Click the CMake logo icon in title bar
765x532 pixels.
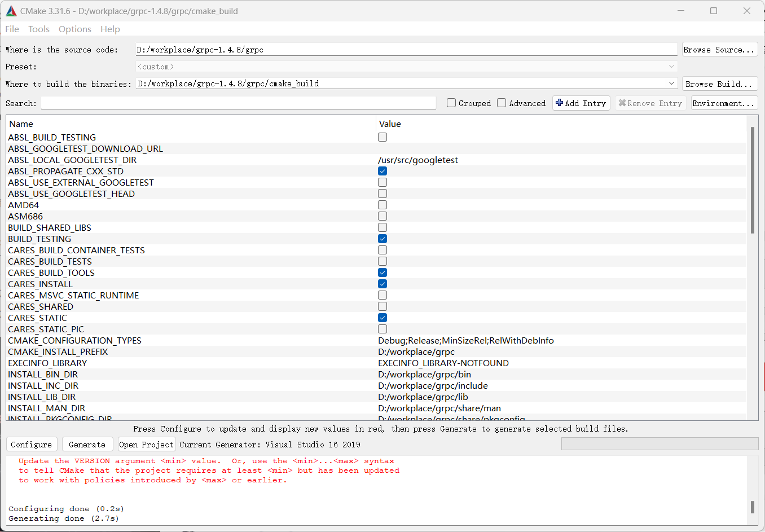coord(11,11)
